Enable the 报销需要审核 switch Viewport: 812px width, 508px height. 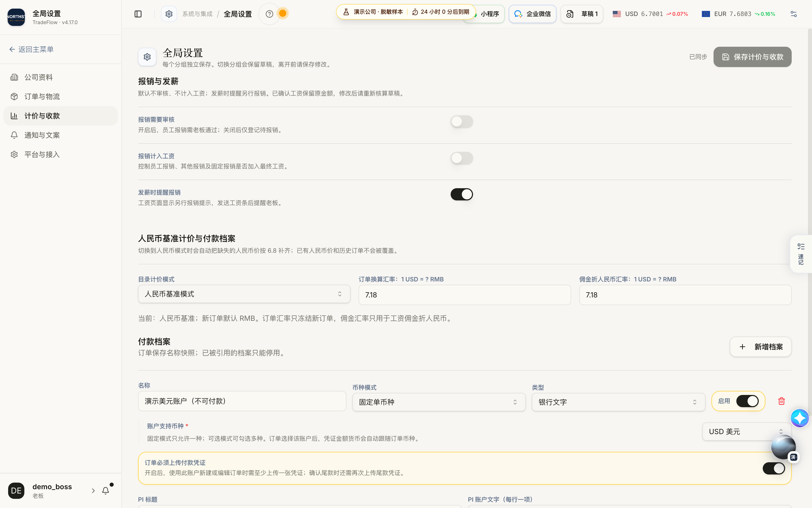tap(462, 122)
